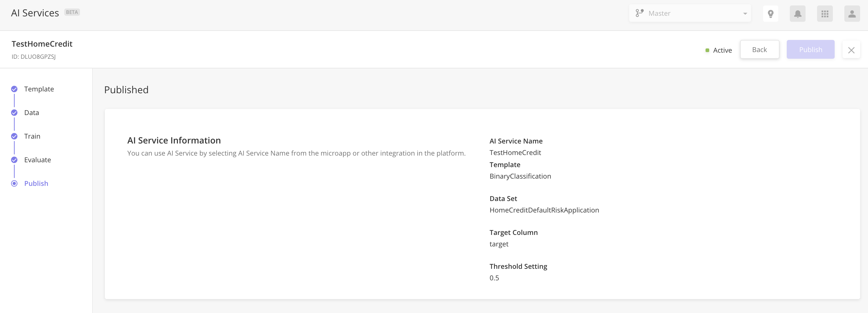Open the user profile icon
The width and height of the screenshot is (868, 313).
click(852, 14)
